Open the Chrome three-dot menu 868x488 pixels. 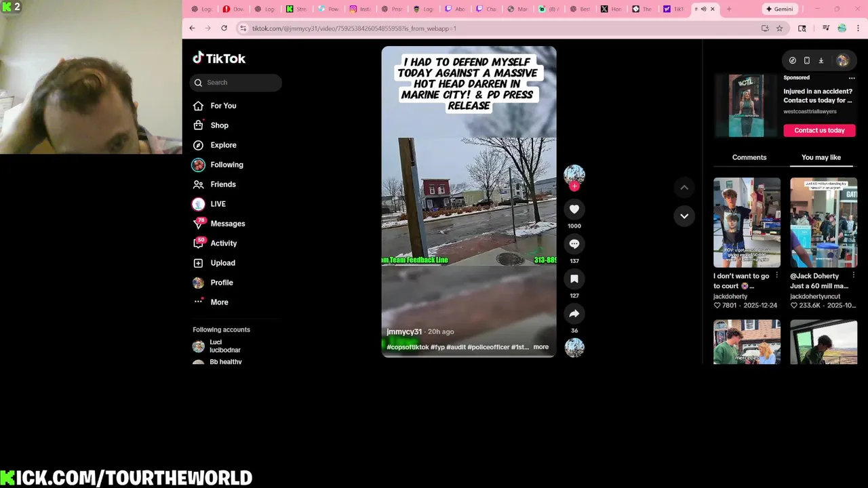point(859,28)
